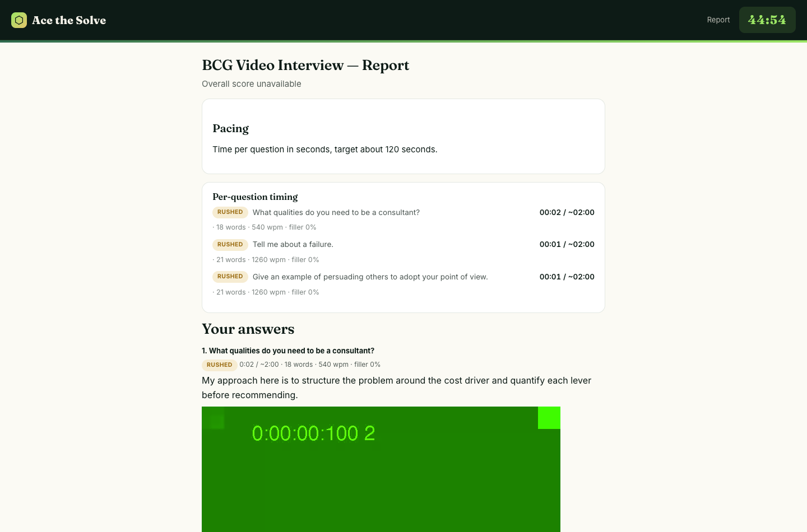Viewport: 807px width, 532px height.
Task: Click answer 1 question title in Your answers
Action: [288, 351]
